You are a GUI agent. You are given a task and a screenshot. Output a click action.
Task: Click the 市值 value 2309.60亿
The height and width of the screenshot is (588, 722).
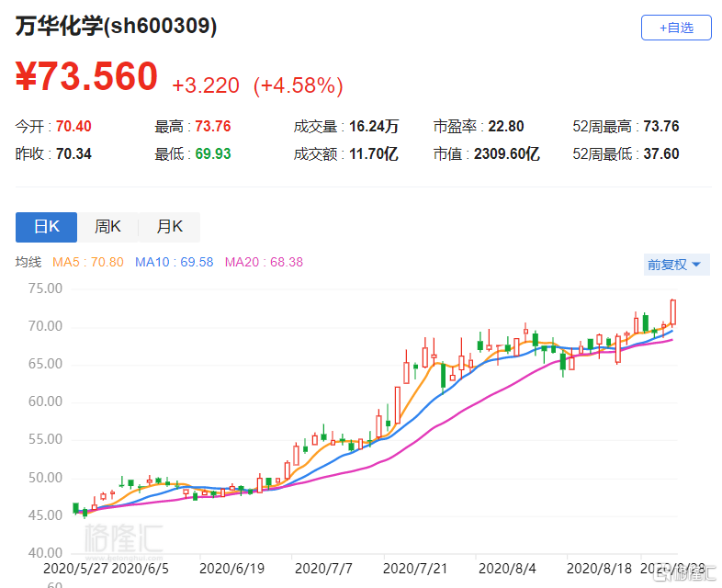pyautogui.click(x=507, y=153)
